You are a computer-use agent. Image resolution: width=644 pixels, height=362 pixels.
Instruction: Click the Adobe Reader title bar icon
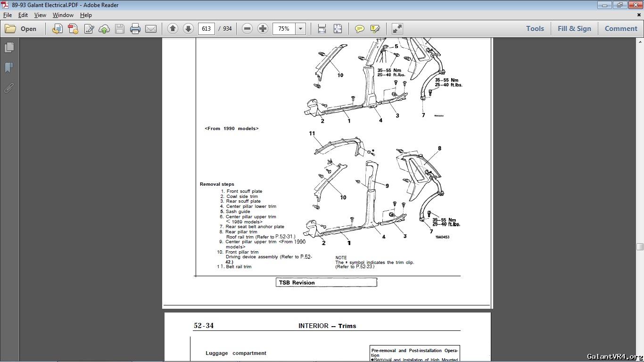[5, 5]
